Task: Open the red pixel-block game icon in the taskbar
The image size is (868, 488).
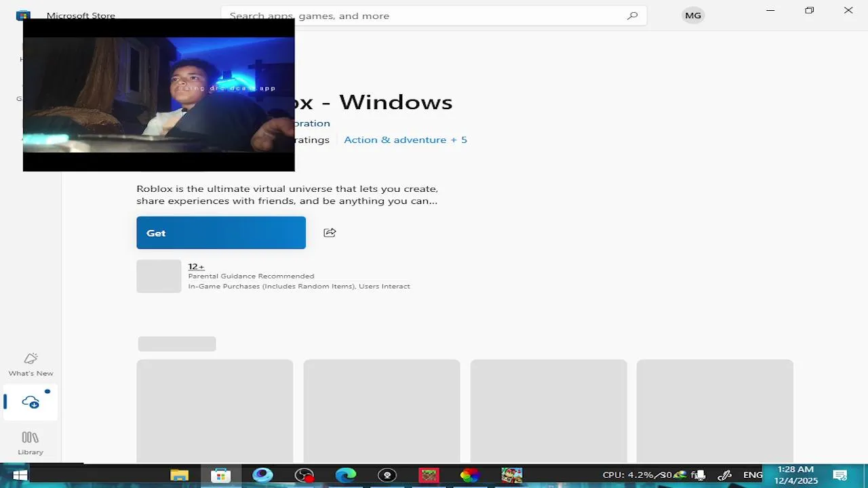Action: (x=429, y=475)
